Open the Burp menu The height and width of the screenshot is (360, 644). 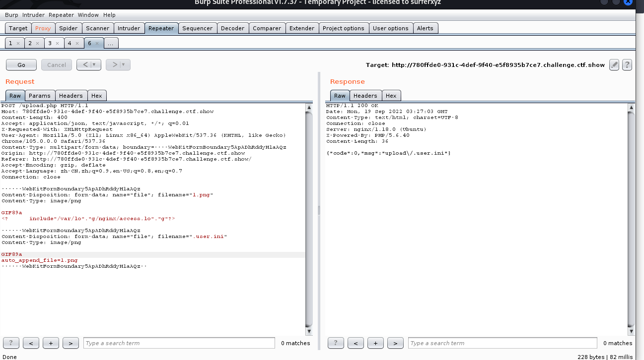tap(11, 15)
